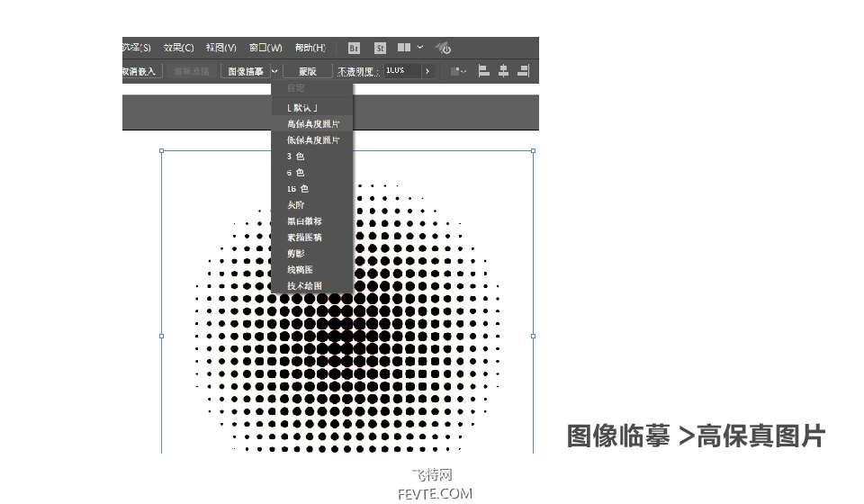The height and width of the screenshot is (504, 864).
Task: Select the 黑白徽标 preset
Action: [304, 221]
